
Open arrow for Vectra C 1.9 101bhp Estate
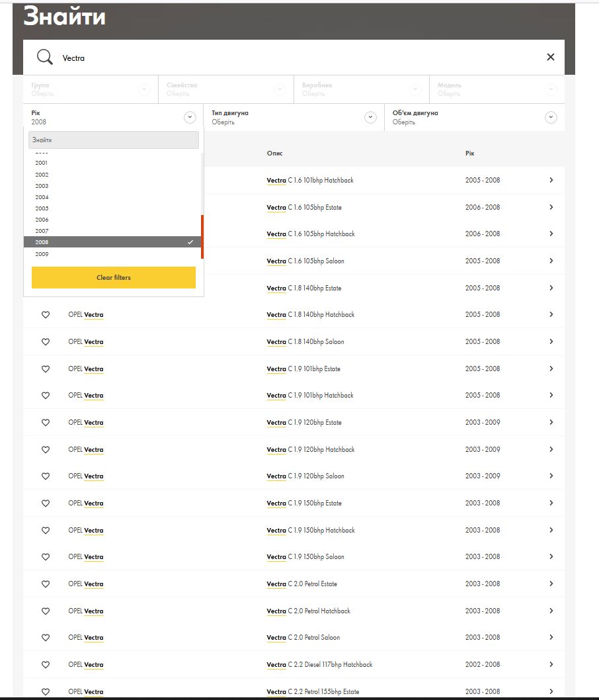tap(551, 369)
